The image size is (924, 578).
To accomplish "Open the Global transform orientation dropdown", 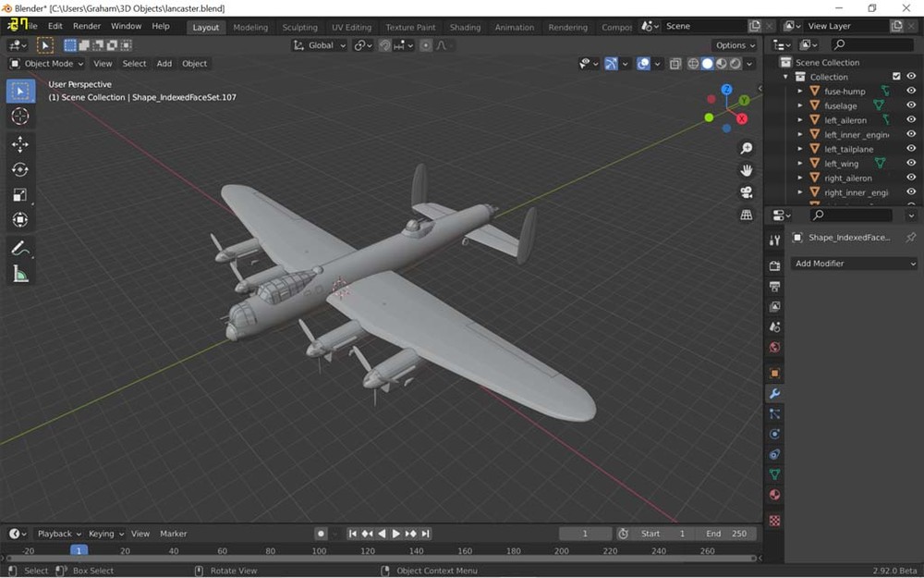I will point(318,44).
